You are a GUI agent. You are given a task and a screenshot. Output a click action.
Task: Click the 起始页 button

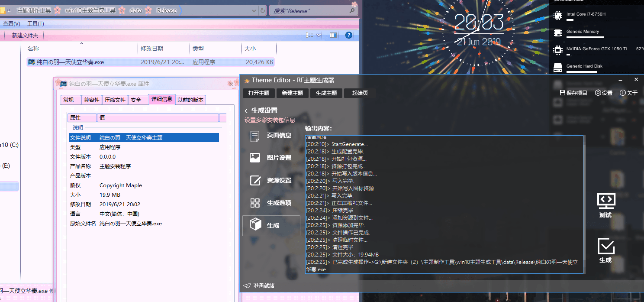[x=360, y=93]
